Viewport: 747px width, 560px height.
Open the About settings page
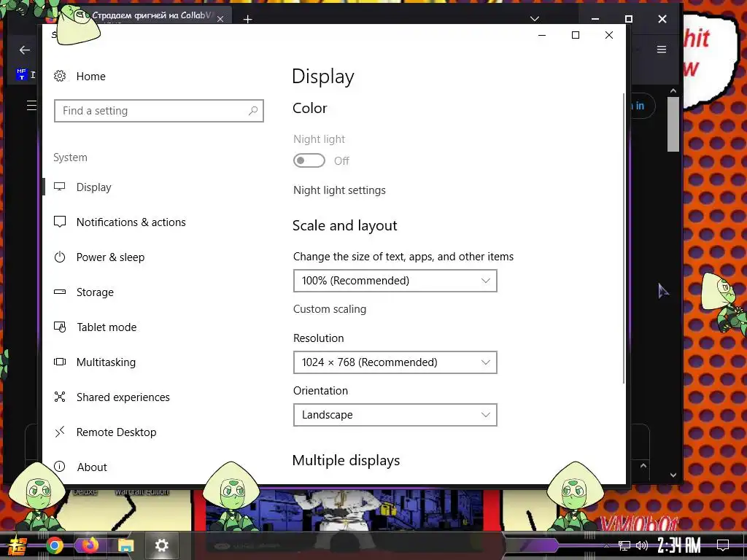92,467
